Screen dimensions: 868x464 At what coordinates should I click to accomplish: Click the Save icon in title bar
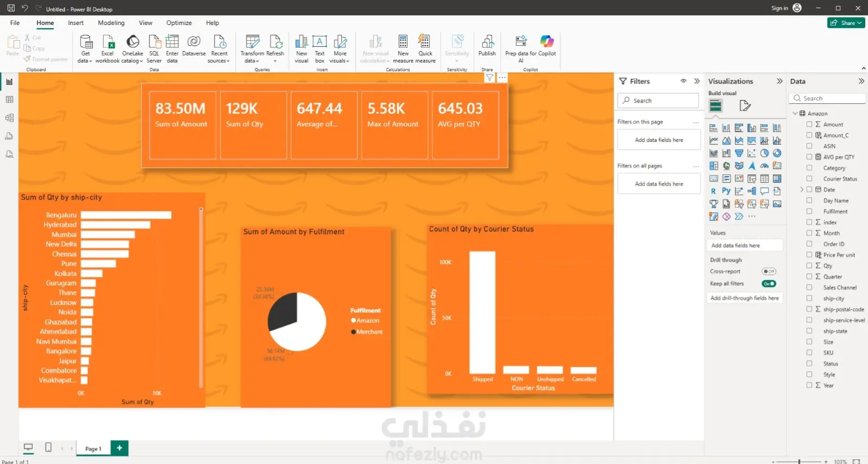click(x=11, y=8)
